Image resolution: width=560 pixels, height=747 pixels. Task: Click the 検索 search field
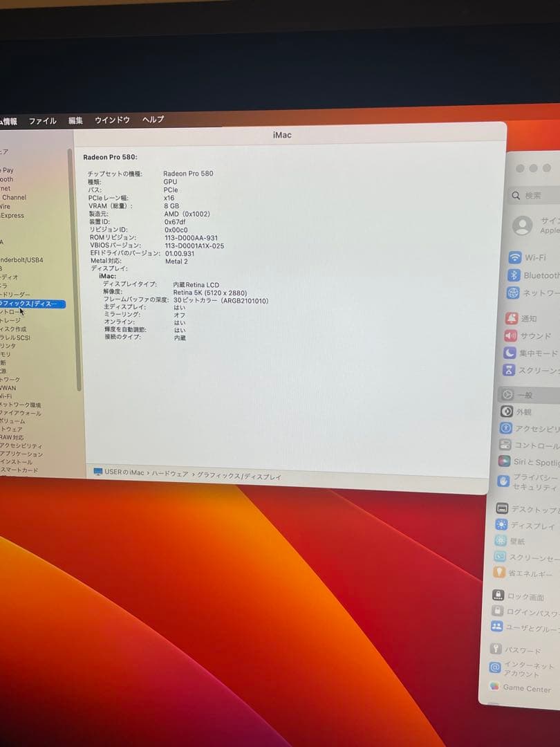(x=536, y=196)
